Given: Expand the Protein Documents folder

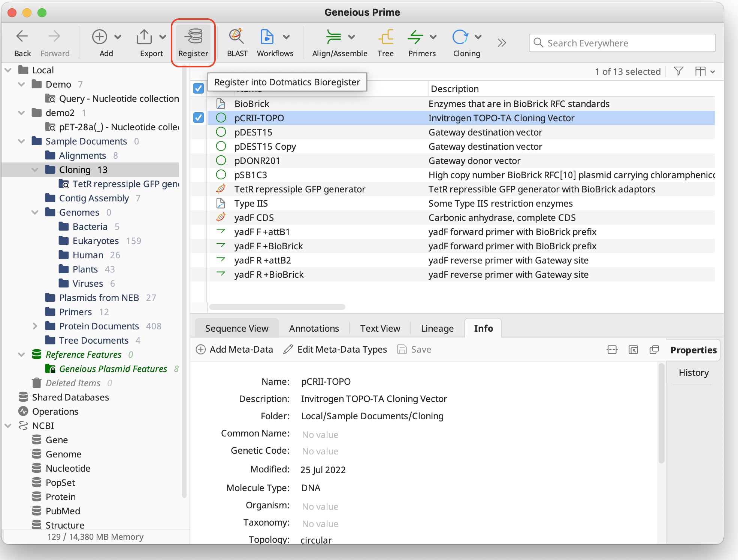Looking at the screenshot, I should coord(35,326).
